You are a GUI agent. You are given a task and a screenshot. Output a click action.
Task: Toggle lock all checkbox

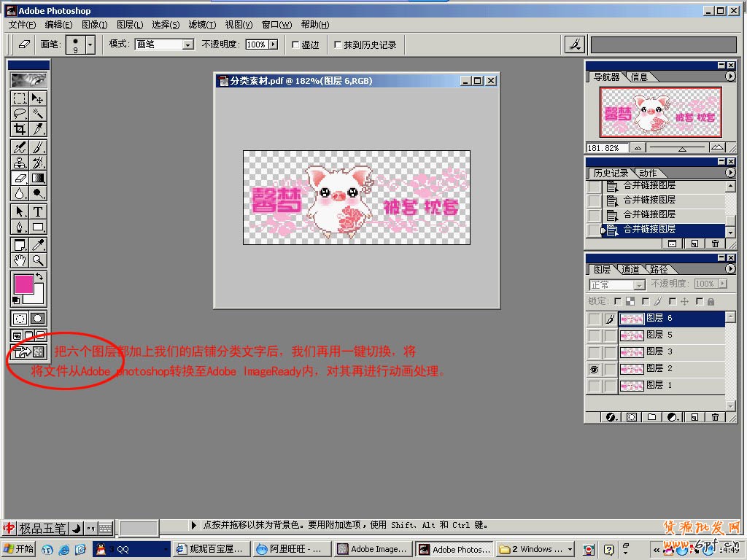tap(700, 301)
